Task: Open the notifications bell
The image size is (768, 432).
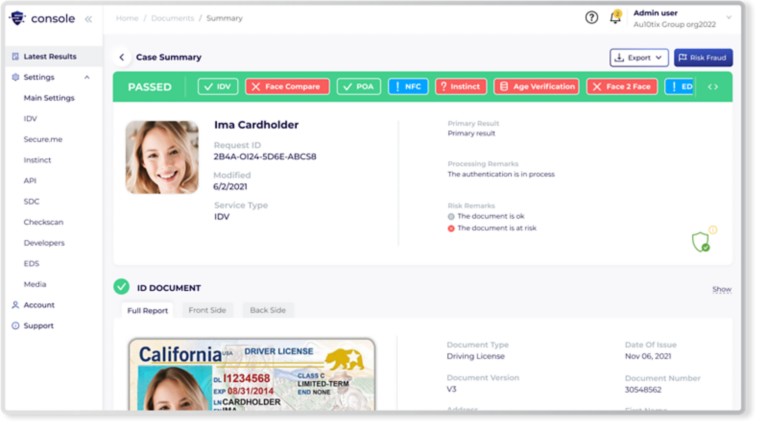Action: 615,17
